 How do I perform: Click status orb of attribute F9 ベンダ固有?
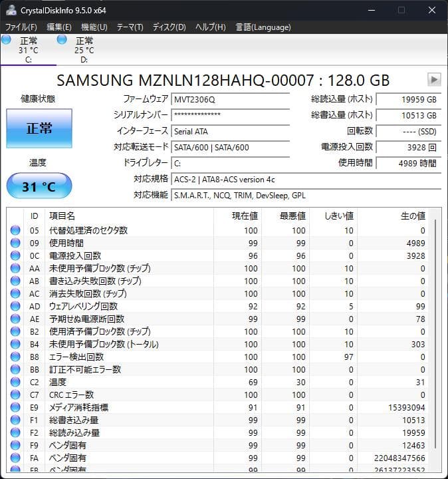(15, 445)
